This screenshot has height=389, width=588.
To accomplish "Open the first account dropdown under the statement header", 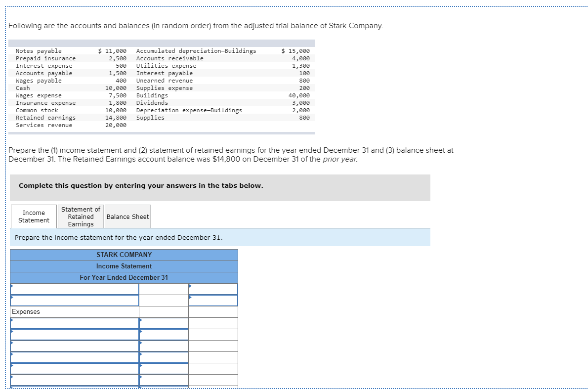I will click(74, 289).
